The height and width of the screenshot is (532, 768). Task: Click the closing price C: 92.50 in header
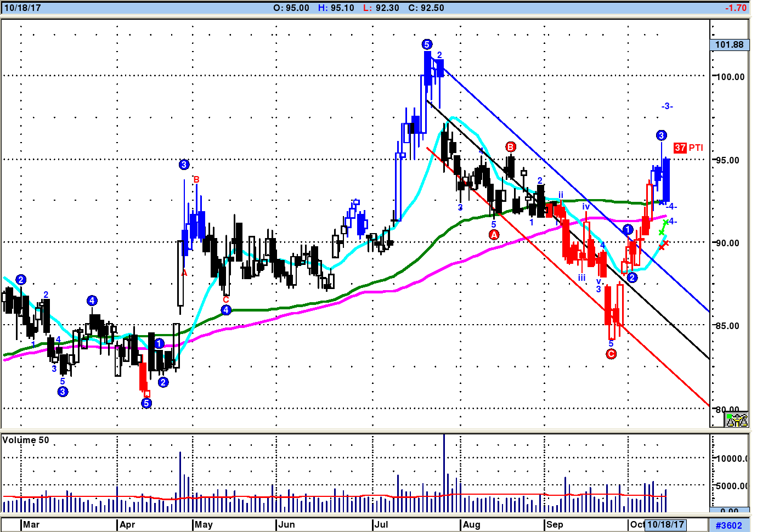pos(426,8)
